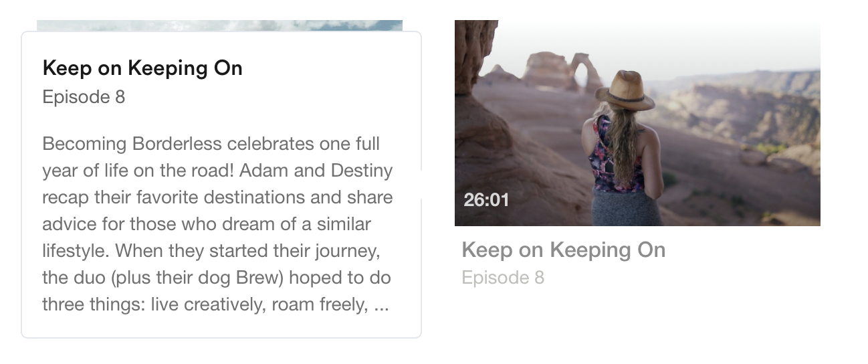Open the gray Keep on Keeping On title link
868x364 pixels.
[x=564, y=250]
